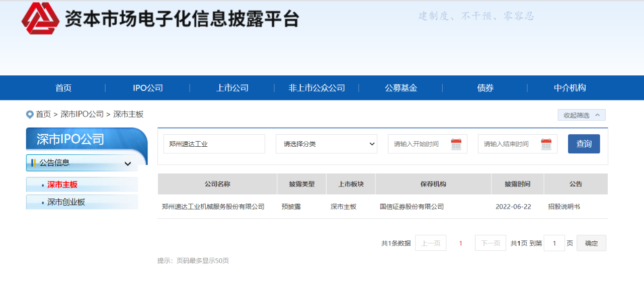Focus the company name field 郑州速达工业
Viewport: 644px width, 290px height.
(x=214, y=144)
